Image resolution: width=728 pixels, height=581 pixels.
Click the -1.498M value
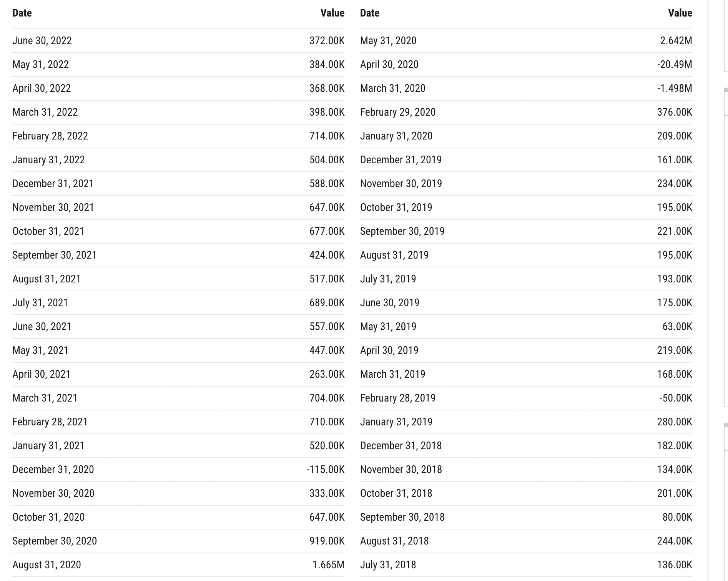point(674,88)
